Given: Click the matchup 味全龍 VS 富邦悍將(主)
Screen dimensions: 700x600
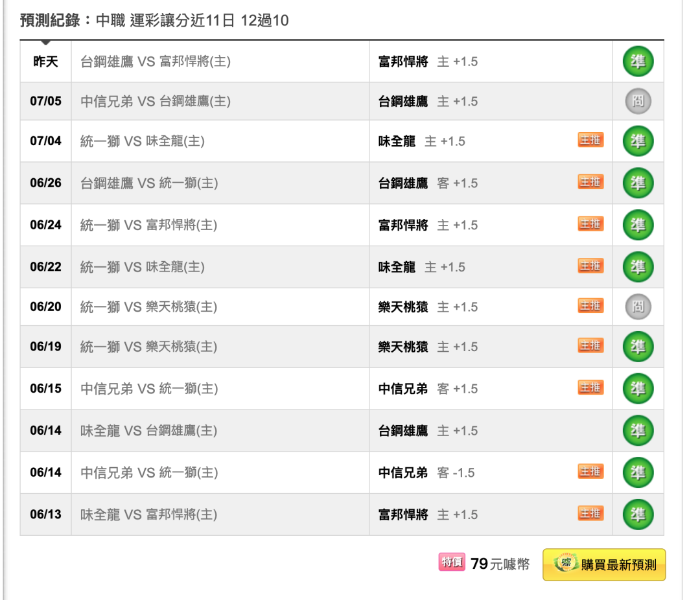Looking at the screenshot, I should (148, 514).
